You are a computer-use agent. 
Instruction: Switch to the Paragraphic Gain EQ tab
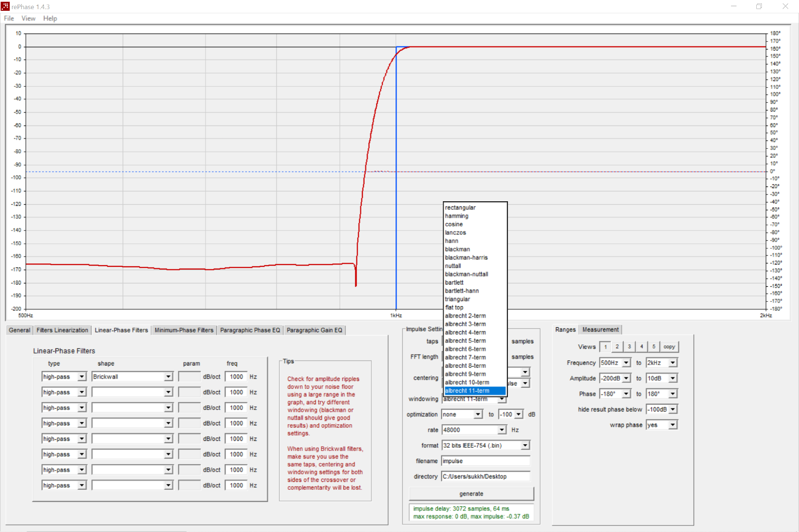tap(314, 330)
